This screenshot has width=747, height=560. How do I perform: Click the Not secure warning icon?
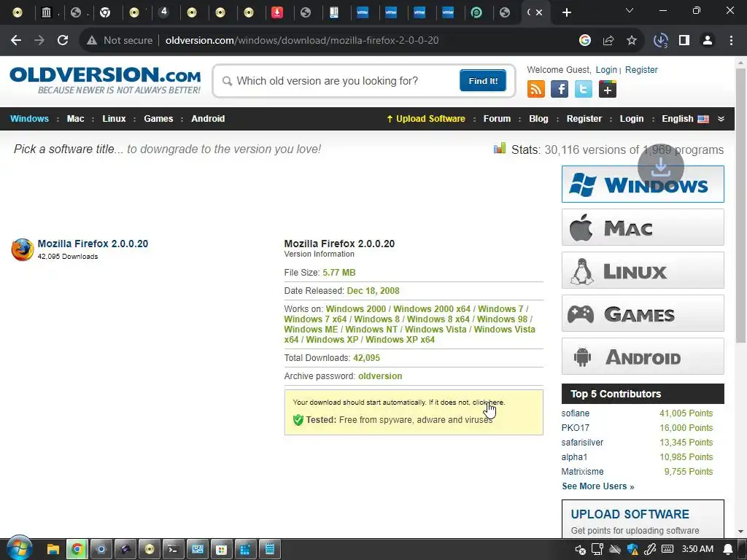(x=92, y=41)
